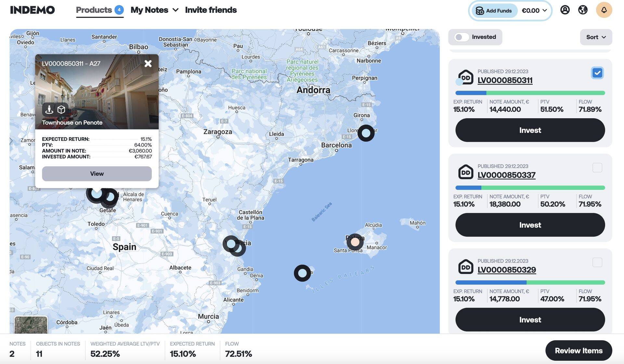
Task: Click the map marker near Girona
Action: click(366, 133)
